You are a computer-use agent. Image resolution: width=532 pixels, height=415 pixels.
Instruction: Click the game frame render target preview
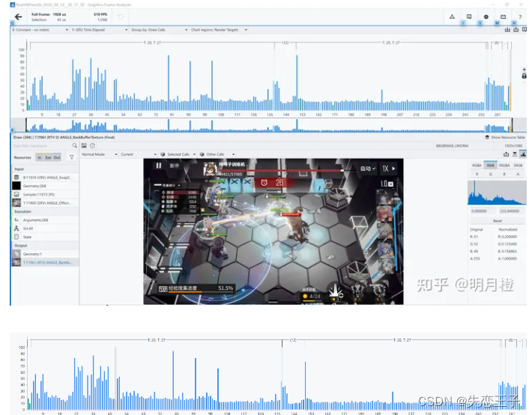273,231
